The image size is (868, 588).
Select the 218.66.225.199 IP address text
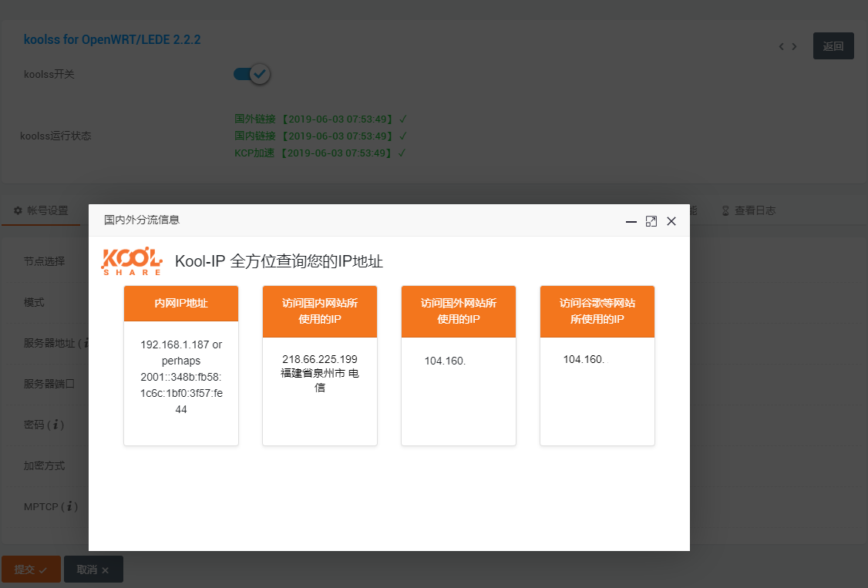tap(320, 359)
